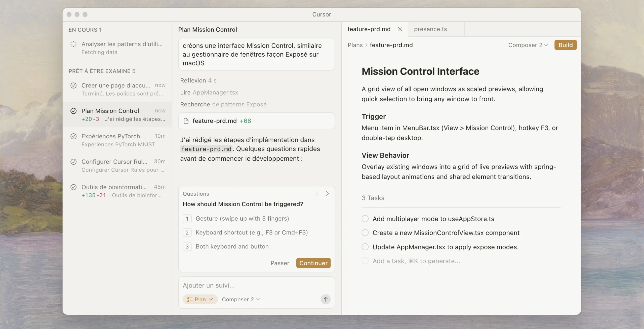Open Composer 2 dropdown in chat input

tap(241, 299)
